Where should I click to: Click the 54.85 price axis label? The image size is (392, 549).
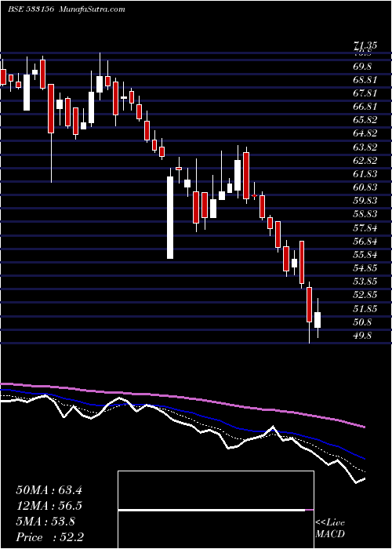pyautogui.click(x=365, y=268)
